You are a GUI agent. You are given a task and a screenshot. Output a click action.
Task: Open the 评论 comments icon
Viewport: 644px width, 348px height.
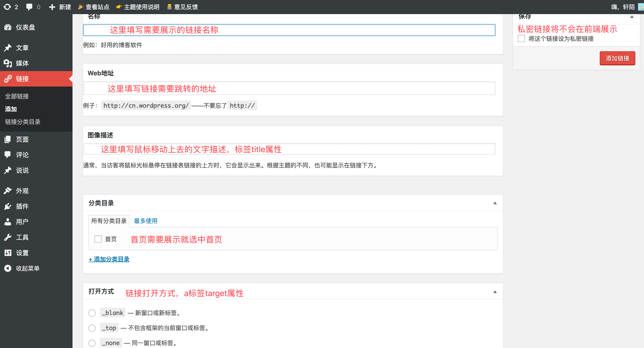[8, 155]
